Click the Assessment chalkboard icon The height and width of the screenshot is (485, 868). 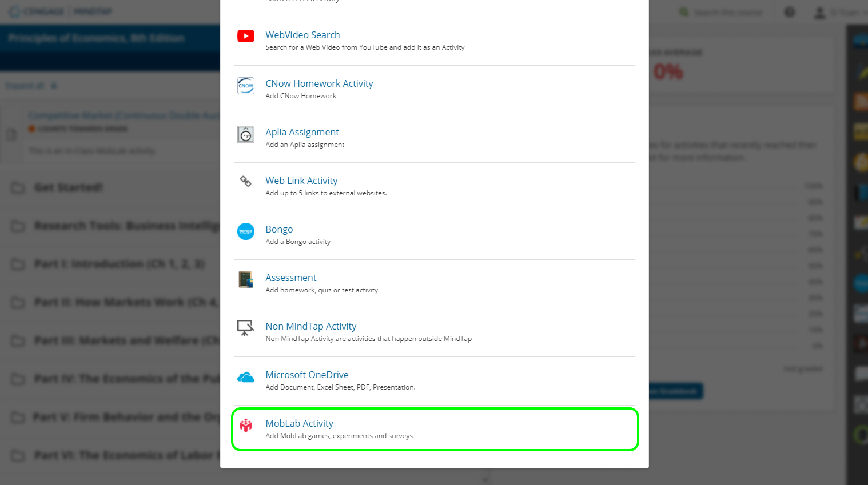(246, 279)
